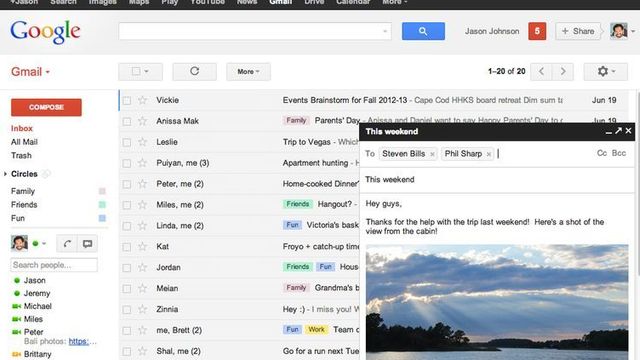Star the message from Kat
Image resolution: width=640 pixels, height=360 pixels.
click(x=142, y=246)
